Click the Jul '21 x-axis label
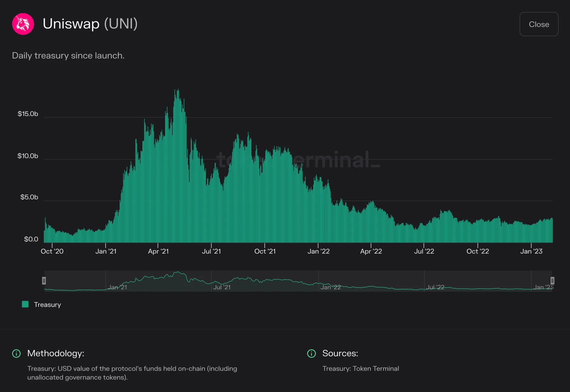Image resolution: width=570 pixels, height=392 pixels. click(211, 251)
